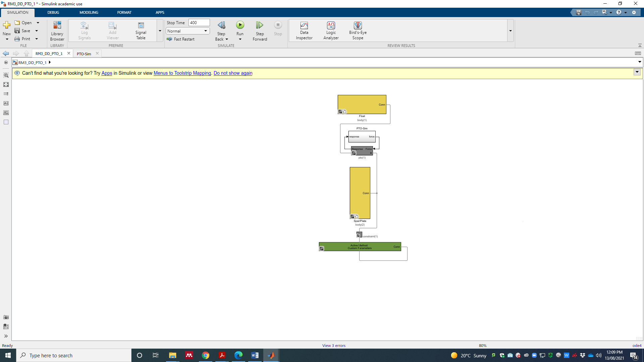The image size is (644, 362).
Task: Click the Save icon in quick access toolbar
Action: [x=578, y=12]
